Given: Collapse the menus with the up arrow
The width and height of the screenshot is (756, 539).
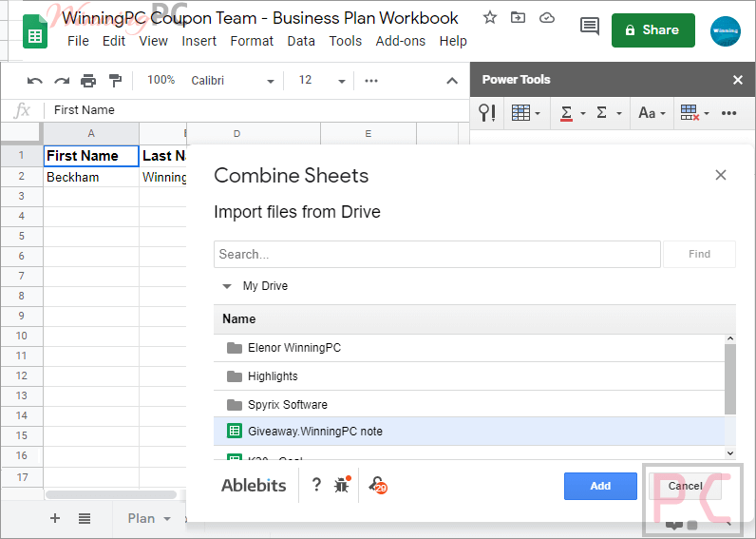Looking at the screenshot, I should (452, 81).
